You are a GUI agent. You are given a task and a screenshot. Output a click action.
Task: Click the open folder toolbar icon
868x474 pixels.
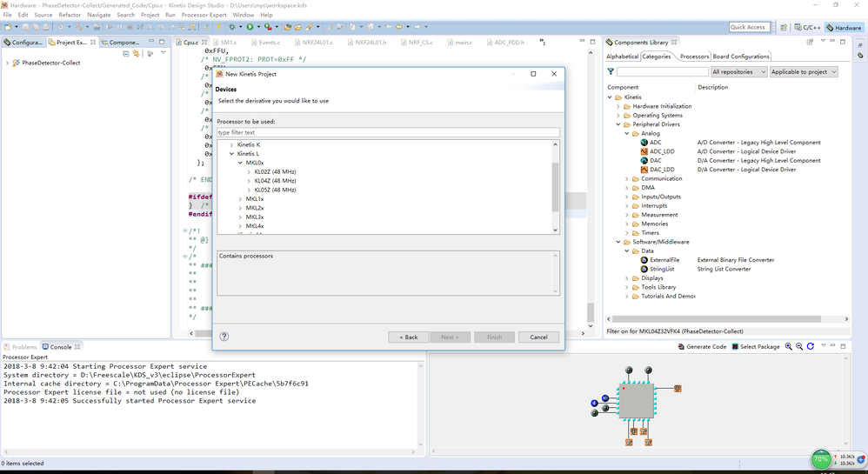point(297,27)
